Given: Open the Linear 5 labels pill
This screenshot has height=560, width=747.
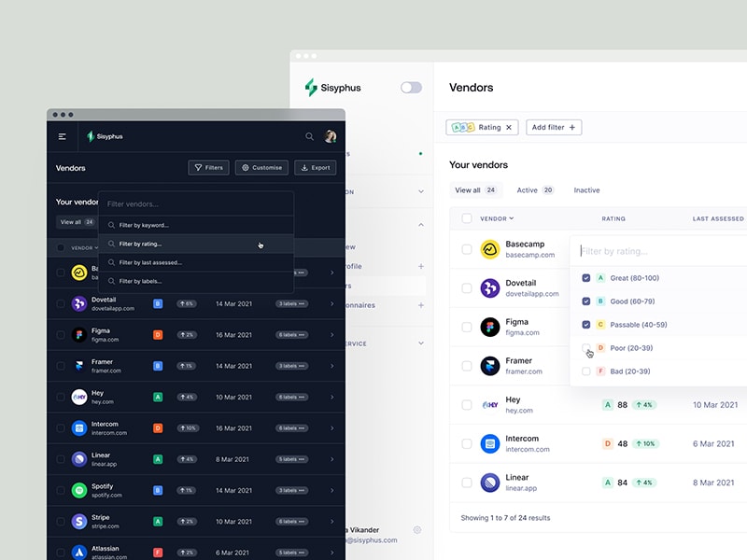Looking at the screenshot, I should [x=291, y=459].
